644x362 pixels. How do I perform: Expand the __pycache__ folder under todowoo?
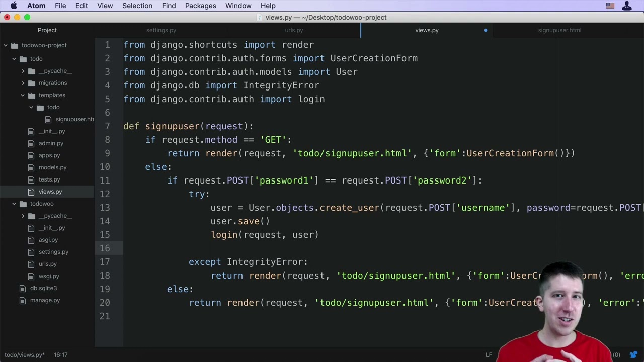[23, 216]
